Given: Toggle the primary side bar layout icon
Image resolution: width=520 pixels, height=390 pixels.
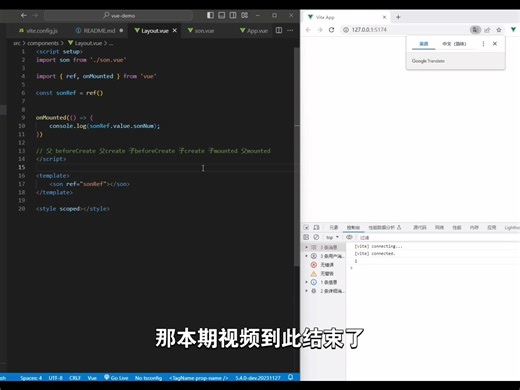Looking at the screenshot, I should coord(210,15).
